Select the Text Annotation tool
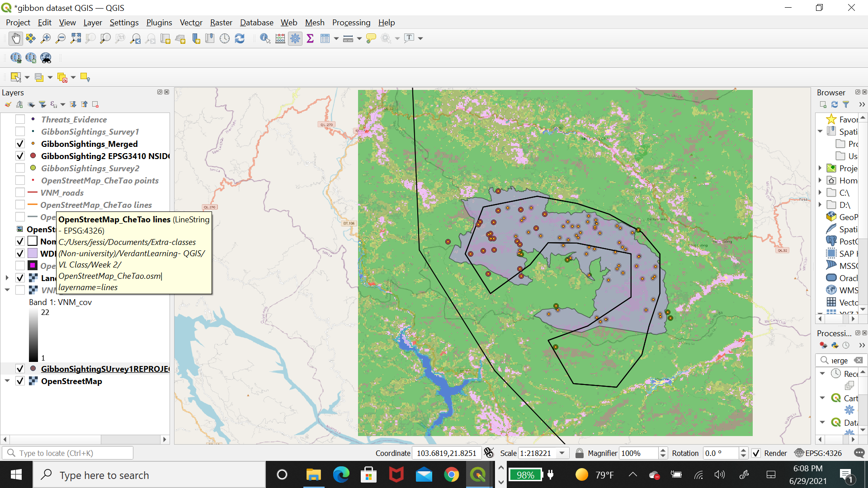This screenshot has width=868, height=488. (x=409, y=38)
